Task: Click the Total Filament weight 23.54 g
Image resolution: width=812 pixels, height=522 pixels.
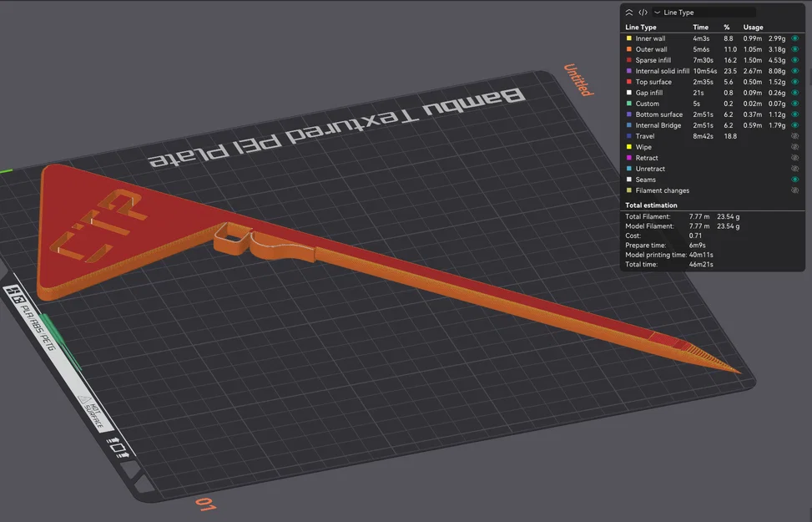Action: click(x=728, y=216)
